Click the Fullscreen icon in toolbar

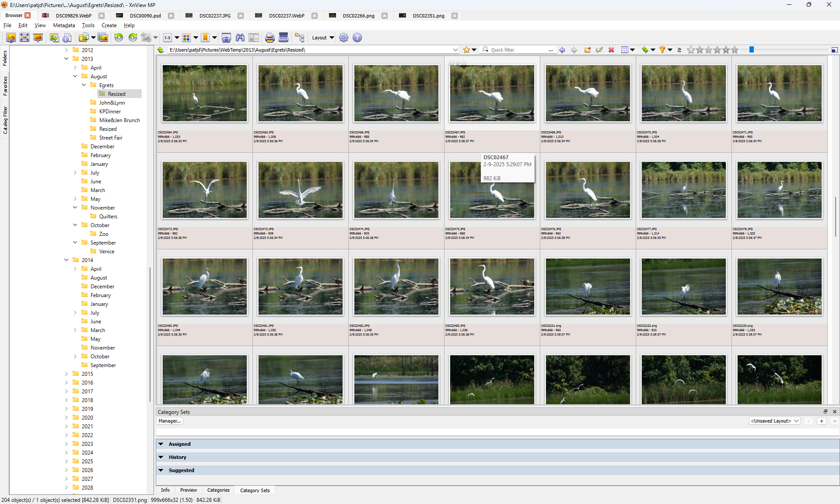[24, 38]
